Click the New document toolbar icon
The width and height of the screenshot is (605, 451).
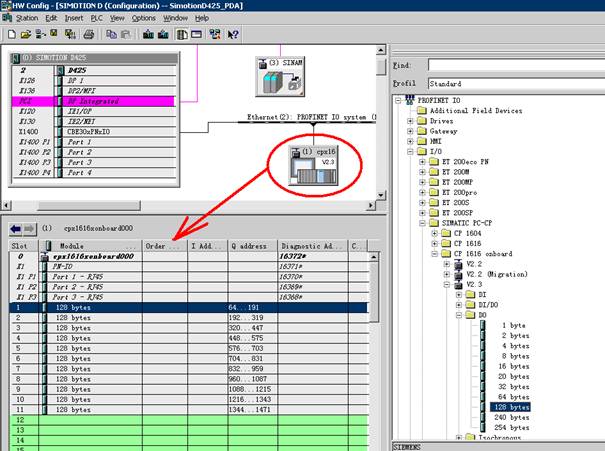coord(9,34)
